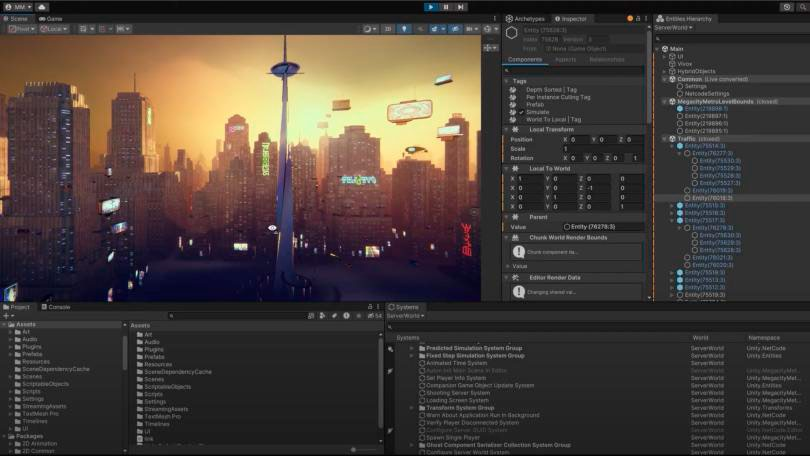The image size is (810, 456).
Task: Toggle scene audio speaker icon
Action: (x=420, y=29)
